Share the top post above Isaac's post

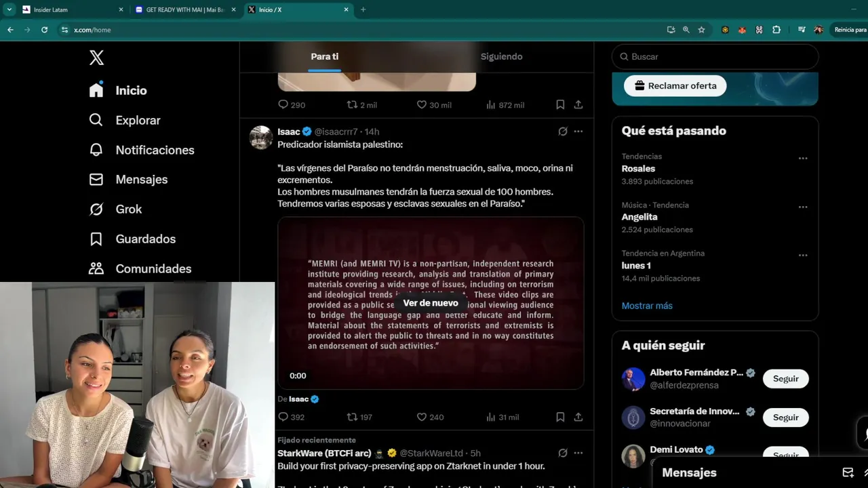click(x=578, y=105)
